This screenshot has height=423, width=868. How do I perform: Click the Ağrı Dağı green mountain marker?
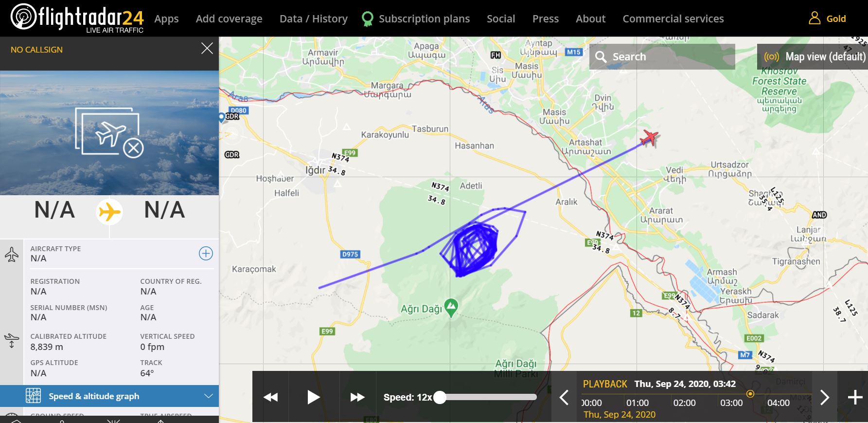point(451,307)
